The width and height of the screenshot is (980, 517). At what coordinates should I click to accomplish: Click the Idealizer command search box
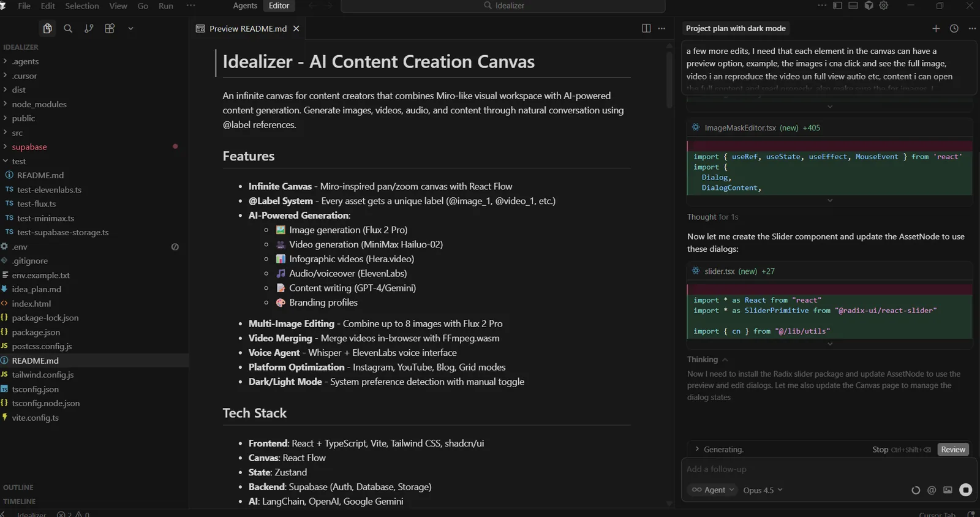pos(503,6)
